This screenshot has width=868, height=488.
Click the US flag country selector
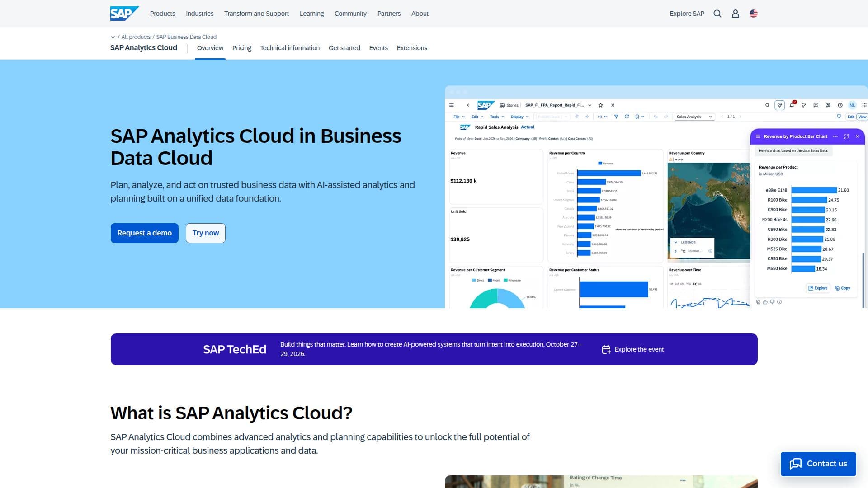(x=754, y=14)
